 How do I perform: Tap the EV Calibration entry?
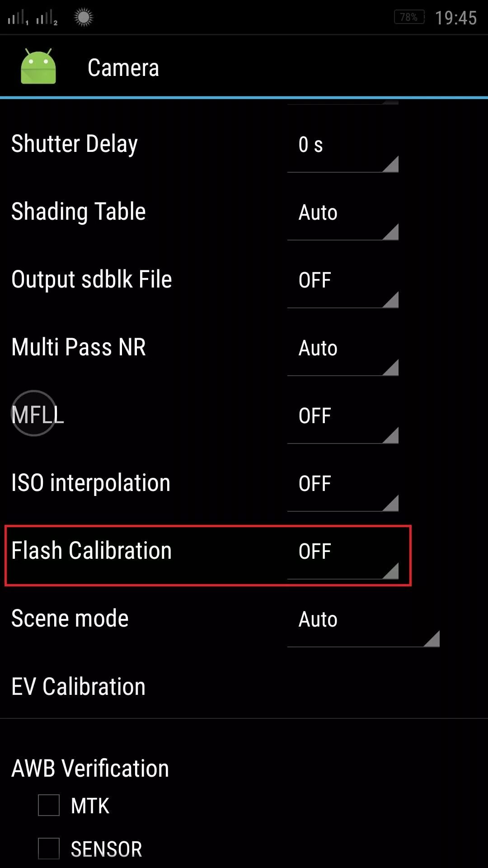point(78,687)
